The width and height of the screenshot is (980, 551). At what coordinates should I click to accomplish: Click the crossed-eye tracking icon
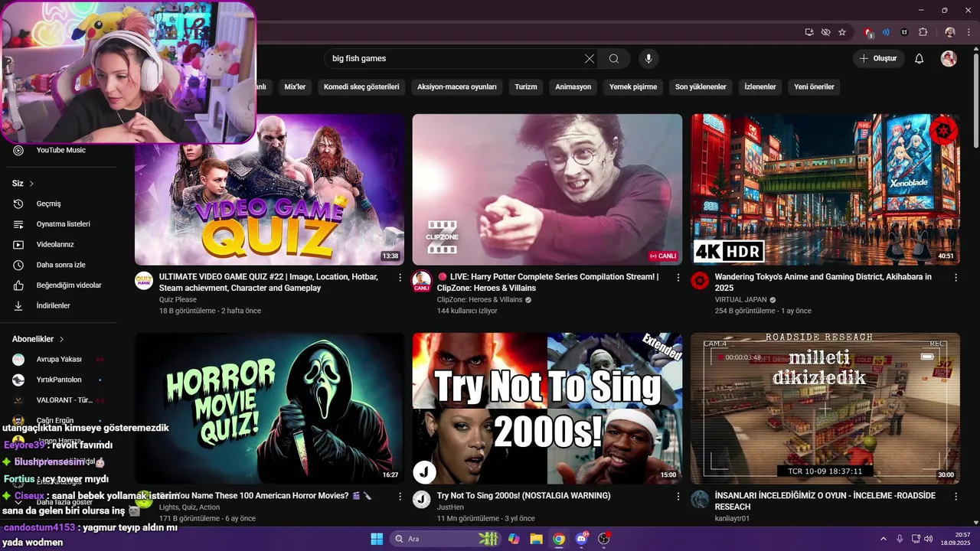click(x=825, y=32)
